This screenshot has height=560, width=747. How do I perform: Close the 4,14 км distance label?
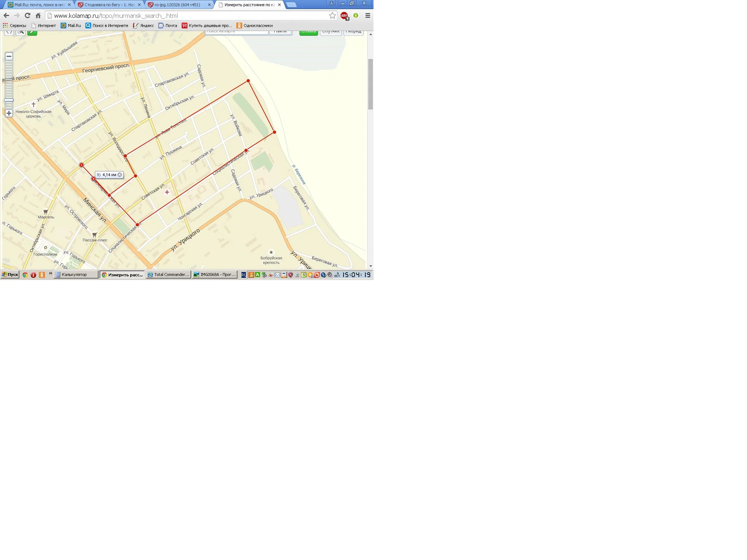tap(120, 175)
